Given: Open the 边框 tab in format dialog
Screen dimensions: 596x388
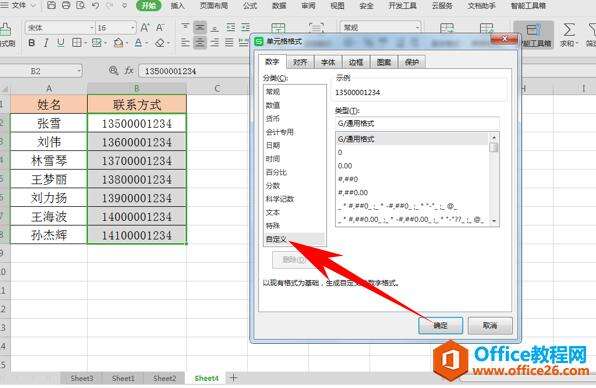Looking at the screenshot, I should (356, 62).
